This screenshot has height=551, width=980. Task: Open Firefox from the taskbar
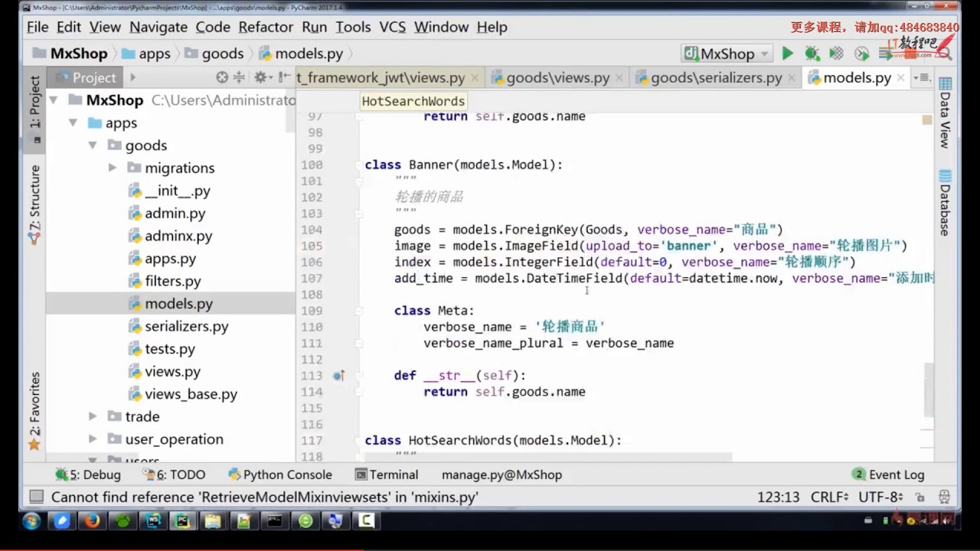click(93, 521)
